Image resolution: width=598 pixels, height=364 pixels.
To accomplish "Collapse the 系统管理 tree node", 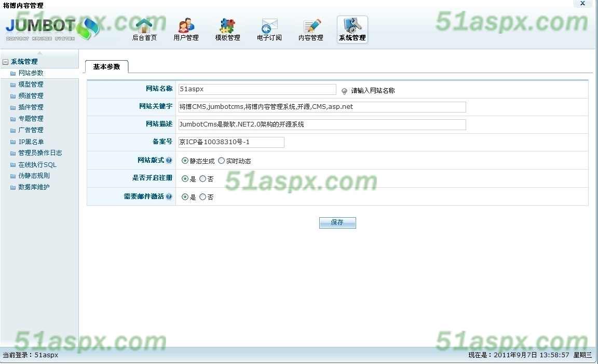I will click(5, 62).
